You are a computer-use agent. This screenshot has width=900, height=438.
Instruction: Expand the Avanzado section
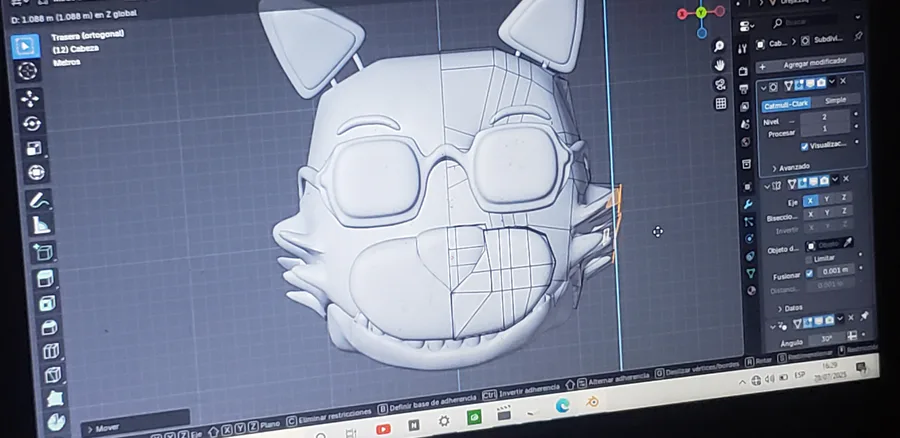click(x=791, y=167)
